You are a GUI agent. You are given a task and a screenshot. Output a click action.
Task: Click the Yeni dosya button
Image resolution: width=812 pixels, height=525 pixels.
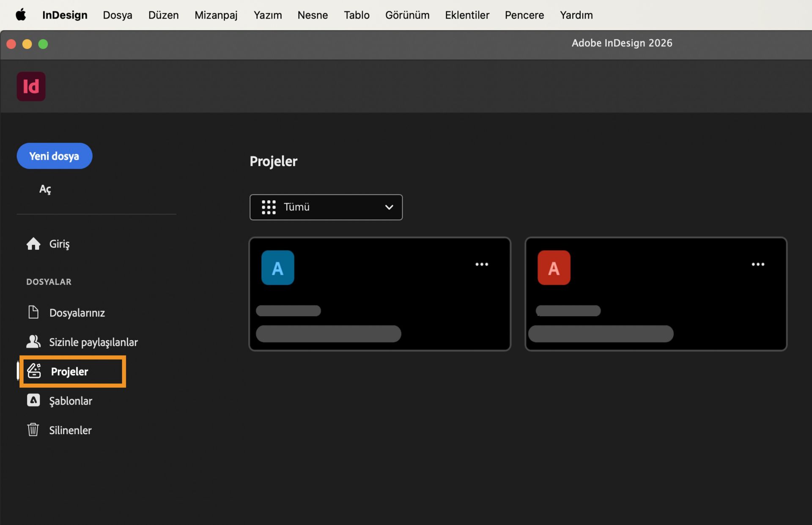tap(54, 156)
